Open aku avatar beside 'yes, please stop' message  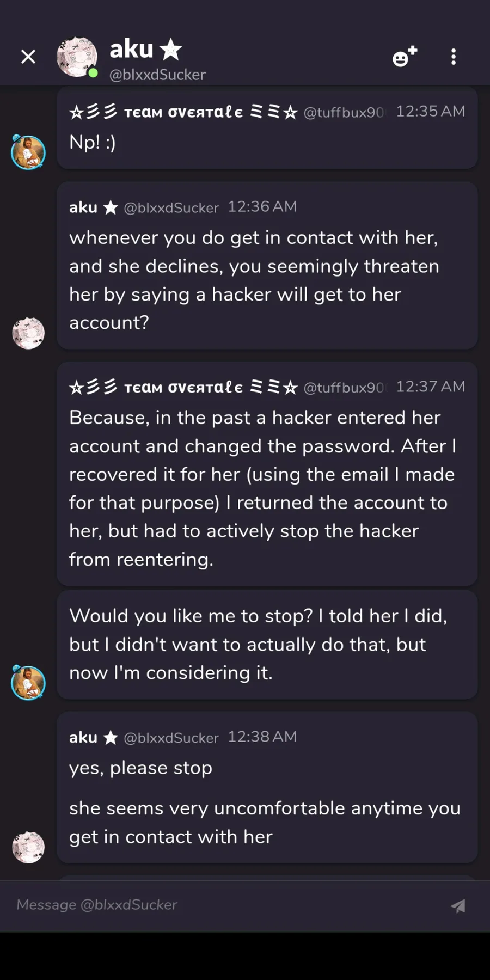click(x=28, y=847)
